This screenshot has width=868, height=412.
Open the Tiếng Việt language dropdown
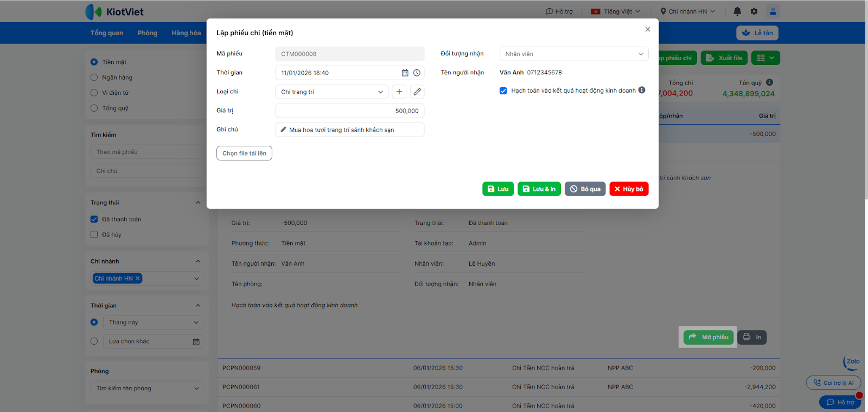pos(616,11)
